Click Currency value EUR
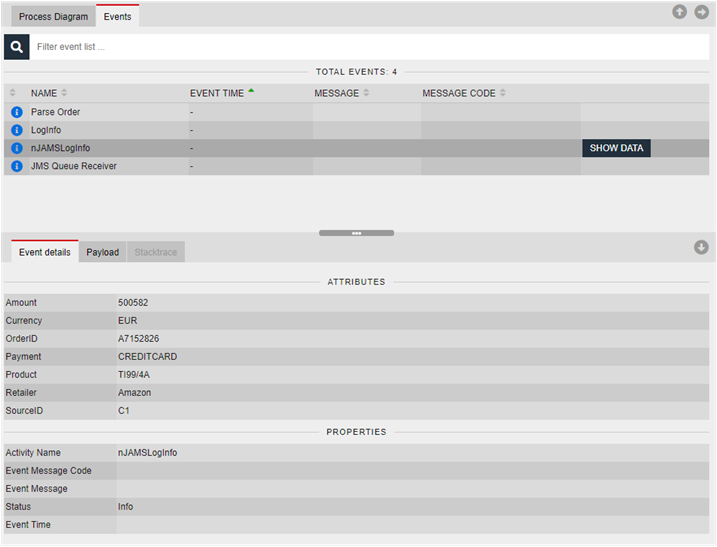 128,321
